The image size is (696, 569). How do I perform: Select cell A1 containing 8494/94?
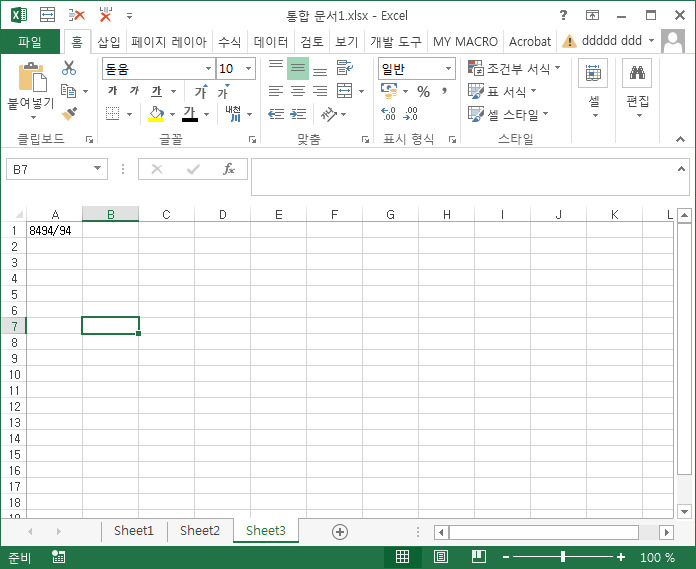tap(54, 230)
